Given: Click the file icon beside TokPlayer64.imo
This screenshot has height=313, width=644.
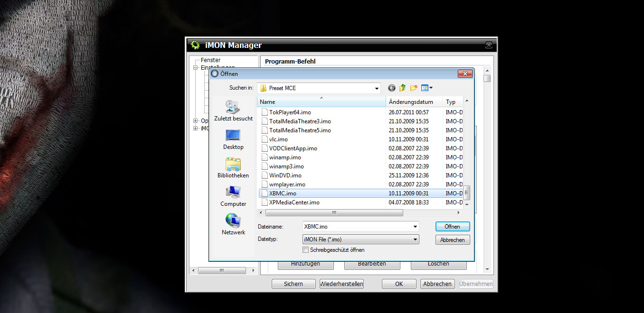Looking at the screenshot, I should coord(265,112).
